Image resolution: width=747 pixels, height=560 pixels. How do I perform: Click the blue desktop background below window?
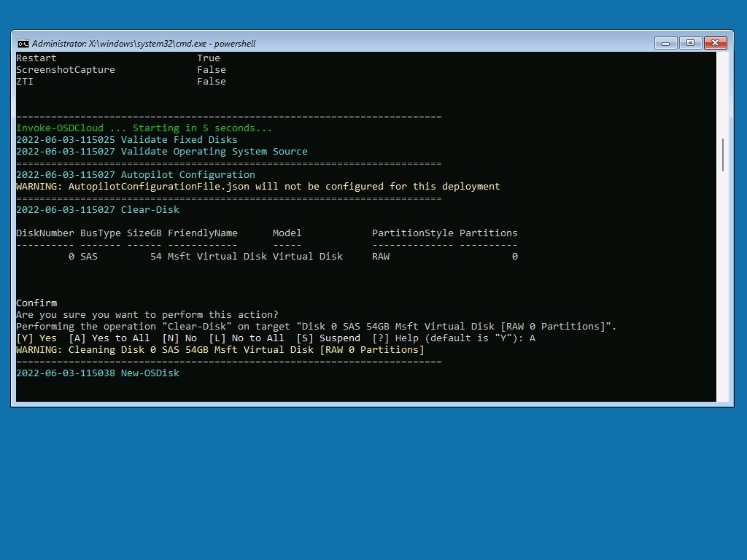[x=373, y=481]
